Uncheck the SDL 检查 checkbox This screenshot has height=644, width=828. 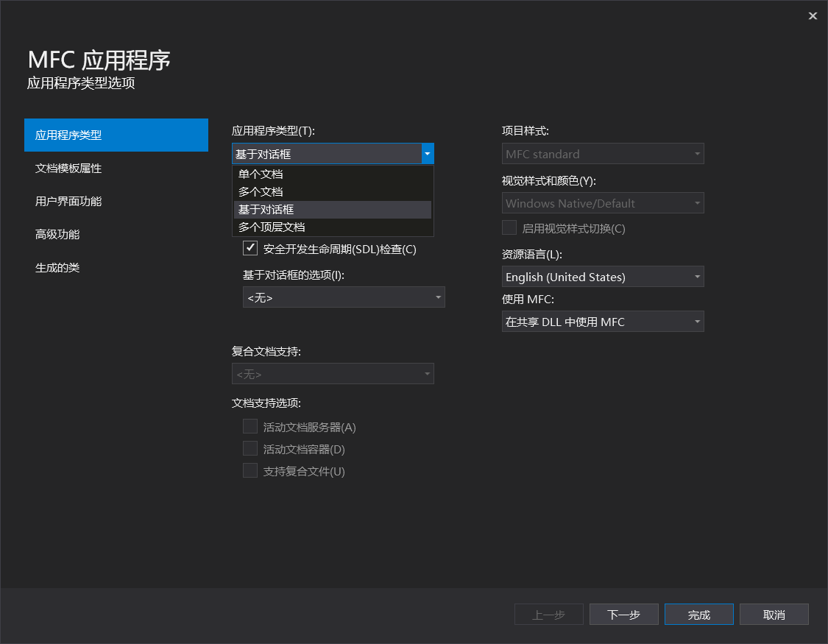pos(250,248)
